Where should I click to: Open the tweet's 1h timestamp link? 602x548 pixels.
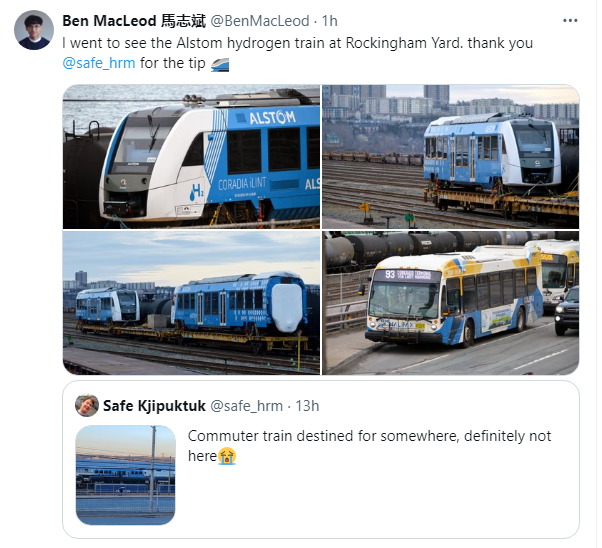pos(329,21)
